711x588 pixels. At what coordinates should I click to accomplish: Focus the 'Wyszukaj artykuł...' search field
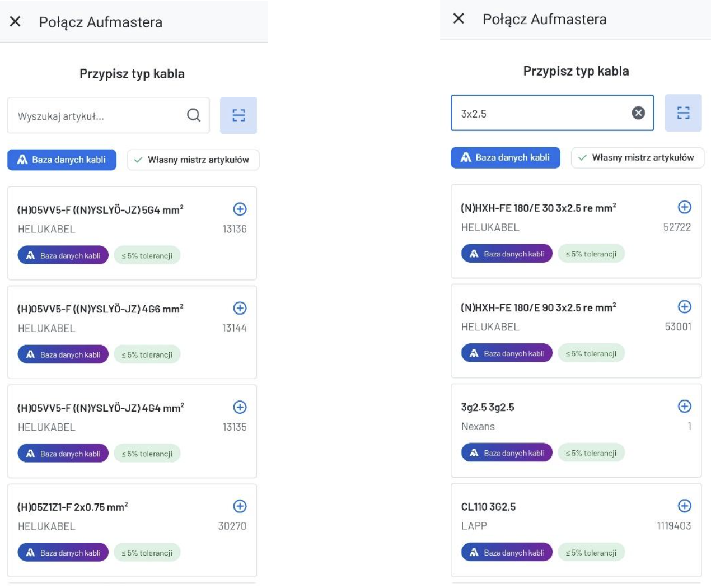[x=95, y=116]
